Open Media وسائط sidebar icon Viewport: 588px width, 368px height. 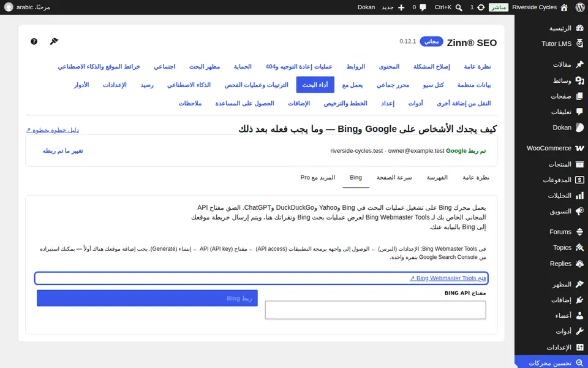click(580, 80)
